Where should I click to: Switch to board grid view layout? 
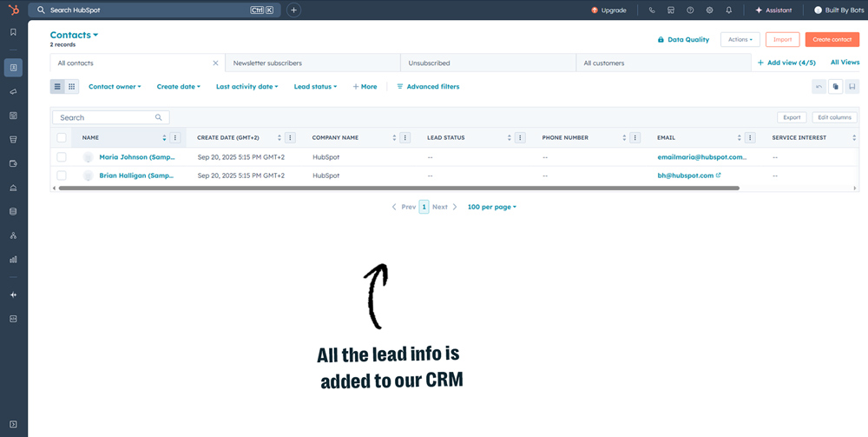point(72,86)
